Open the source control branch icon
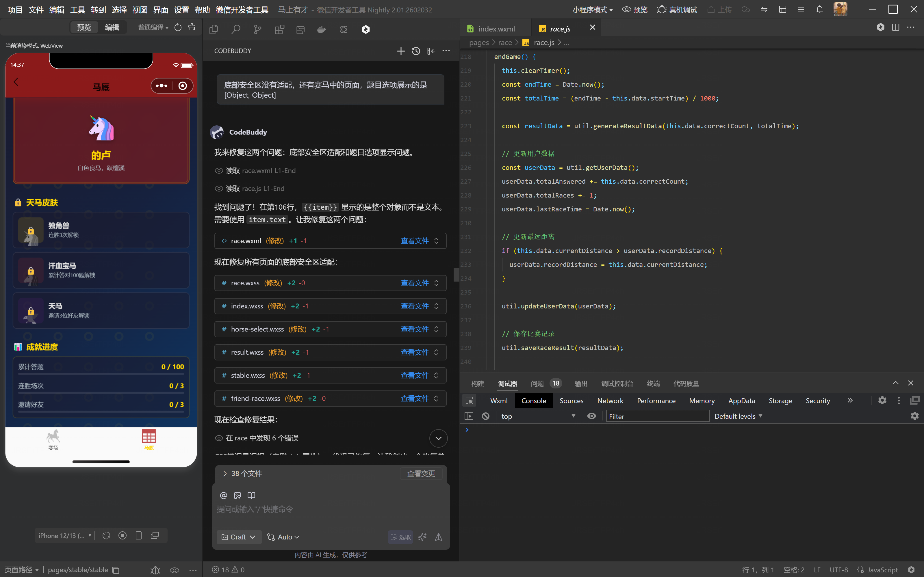Image resolution: width=924 pixels, height=577 pixels. (x=258, y=29)
